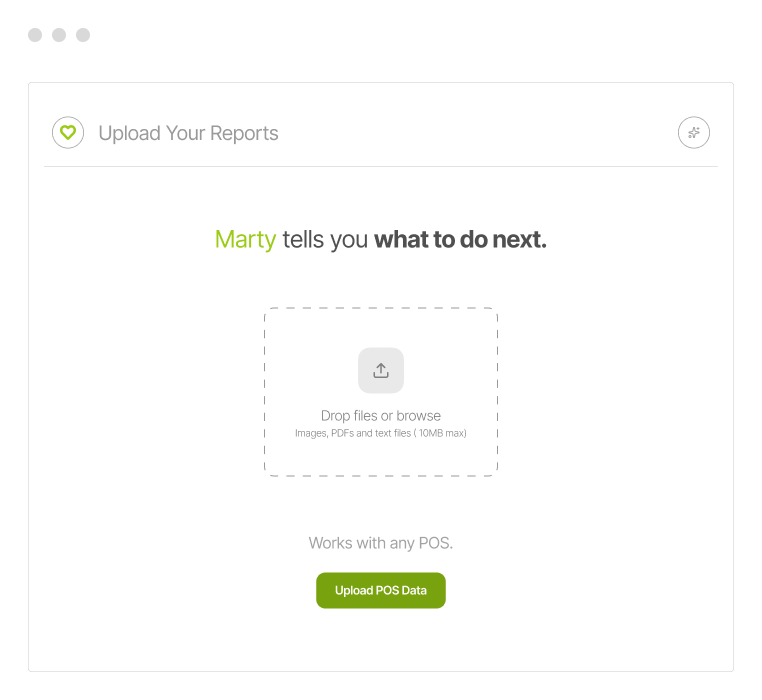
Task: Select the Upload Your Reports heading
Action: (x=188, y=133)
